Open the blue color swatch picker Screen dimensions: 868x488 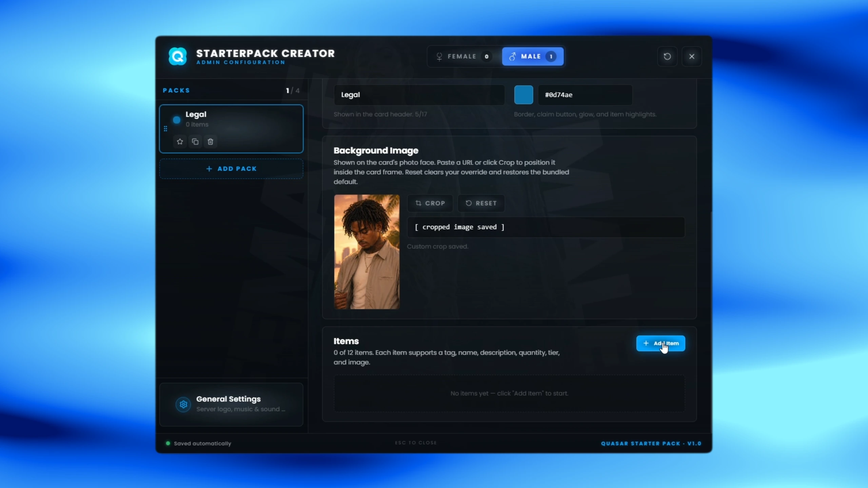[524, 95]
